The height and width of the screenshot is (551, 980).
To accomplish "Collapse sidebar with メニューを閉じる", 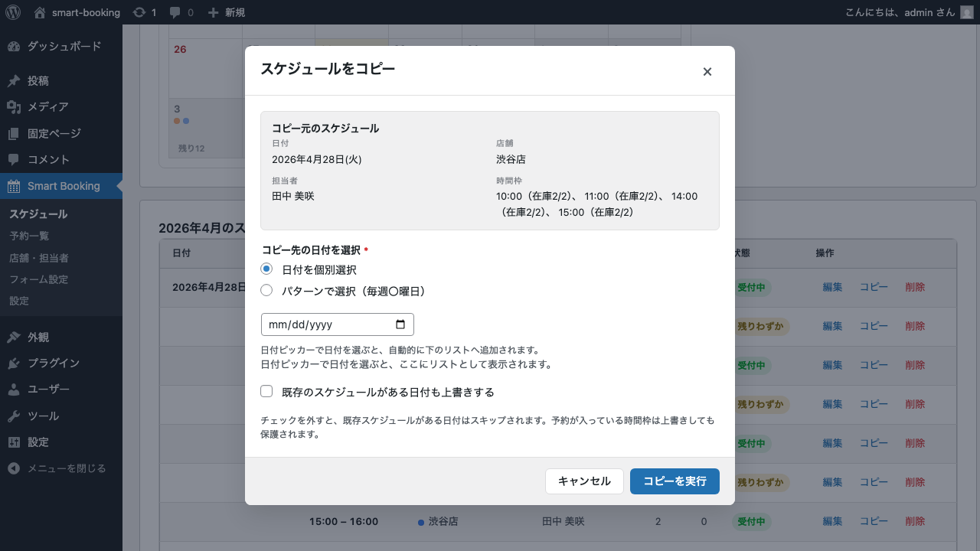I will [x=61, y=468].
